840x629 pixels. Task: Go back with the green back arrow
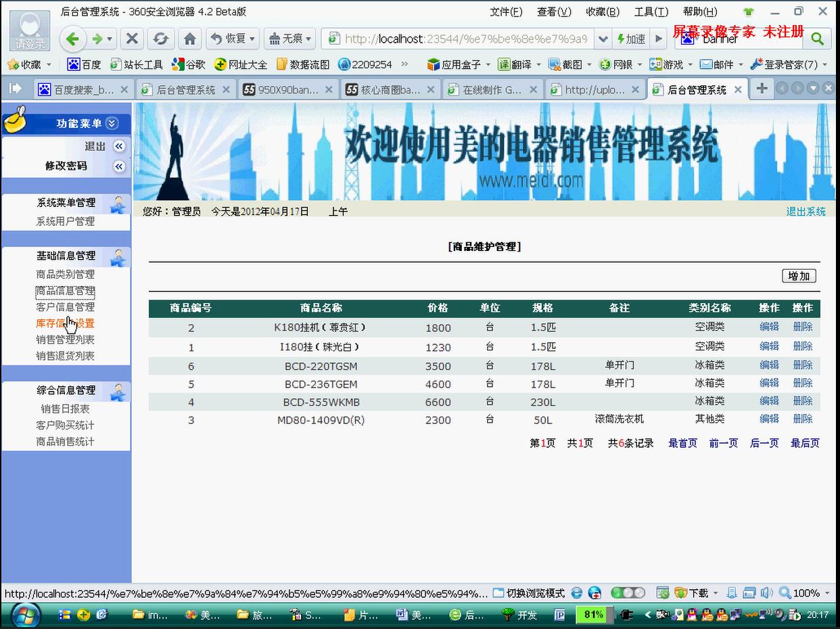73,39
